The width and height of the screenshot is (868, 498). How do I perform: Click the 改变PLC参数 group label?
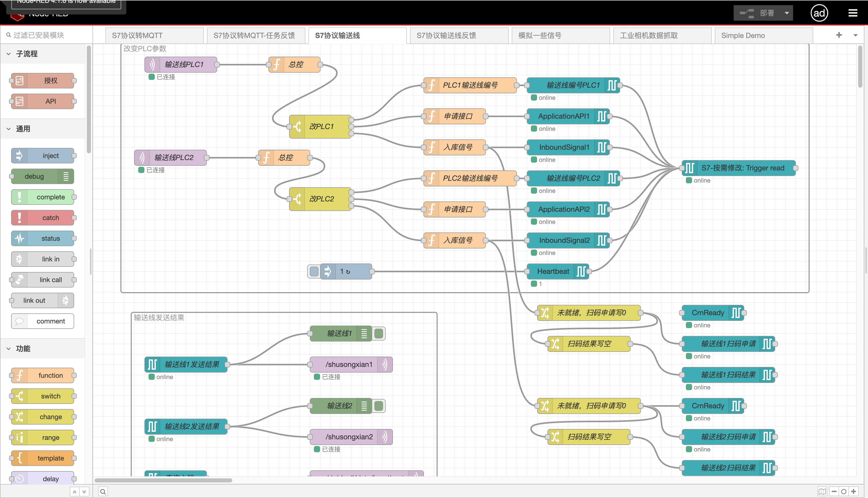point(145,49)
